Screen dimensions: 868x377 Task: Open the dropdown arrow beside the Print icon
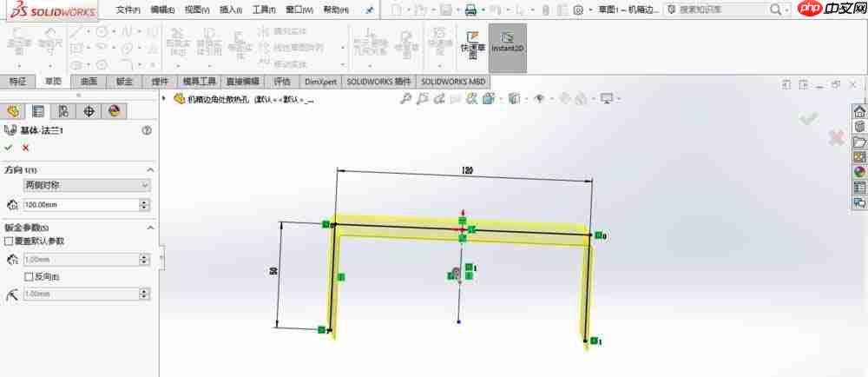(483, 10)
